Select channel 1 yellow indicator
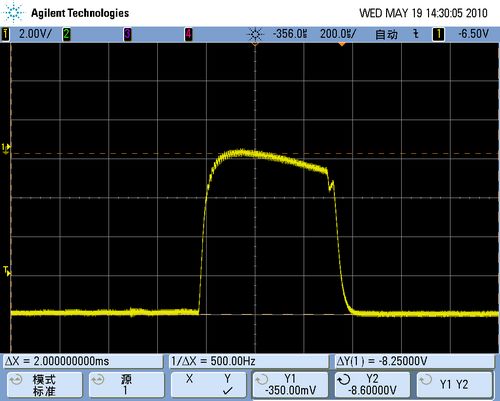This screenshot has width=500, height=401. [x=5, y=34]
